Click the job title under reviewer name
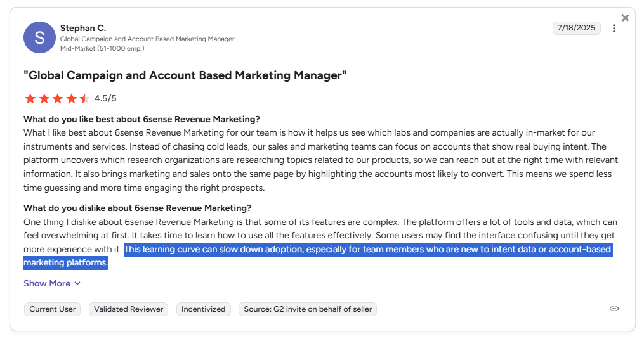 147,39
